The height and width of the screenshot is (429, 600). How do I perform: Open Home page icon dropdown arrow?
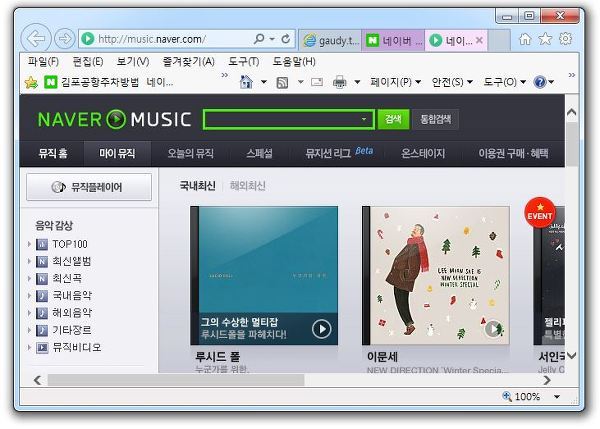[264, 82]
